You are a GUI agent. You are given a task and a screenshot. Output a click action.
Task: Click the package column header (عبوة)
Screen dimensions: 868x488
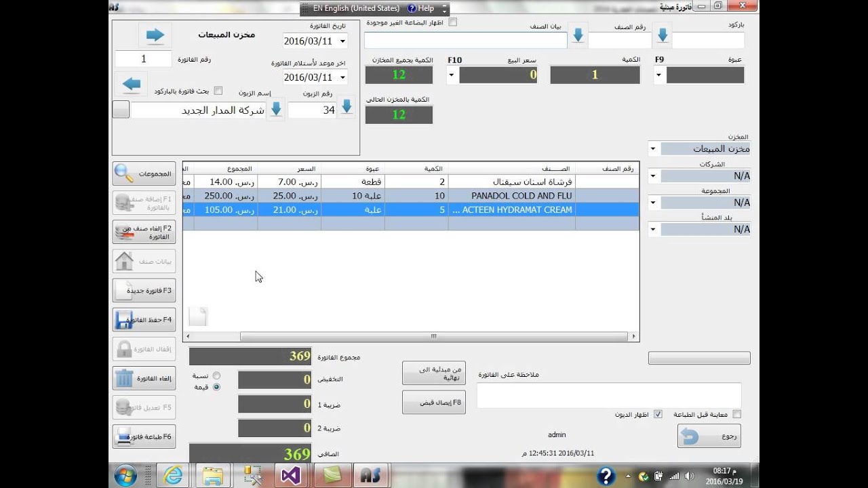pyautogui.click(x=353, y=168)
